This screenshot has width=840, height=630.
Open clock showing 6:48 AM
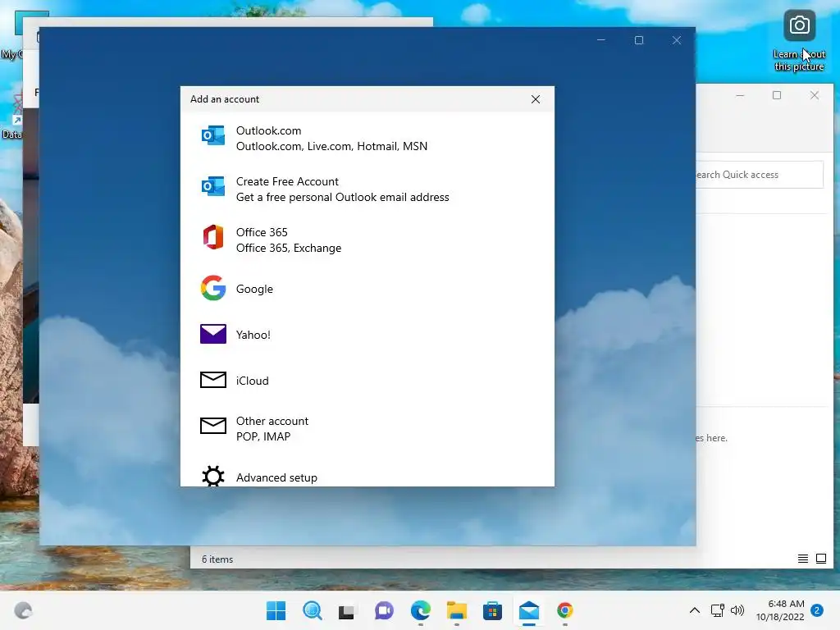780,610
